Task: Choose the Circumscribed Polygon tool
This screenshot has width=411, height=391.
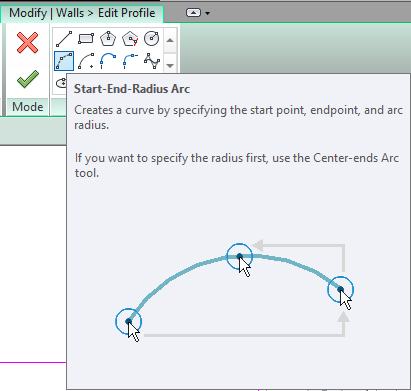Action: [x=130, y=39]
